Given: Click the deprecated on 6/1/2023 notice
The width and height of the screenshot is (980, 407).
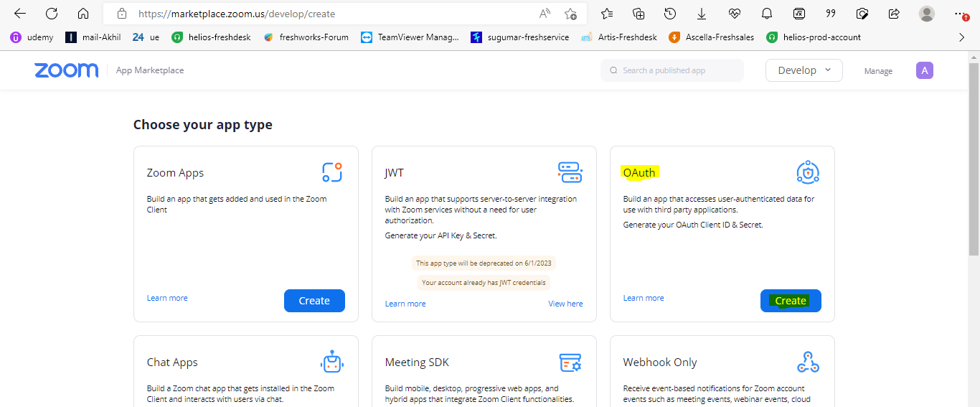Looking at the screenshot, I should coord(484,263).
